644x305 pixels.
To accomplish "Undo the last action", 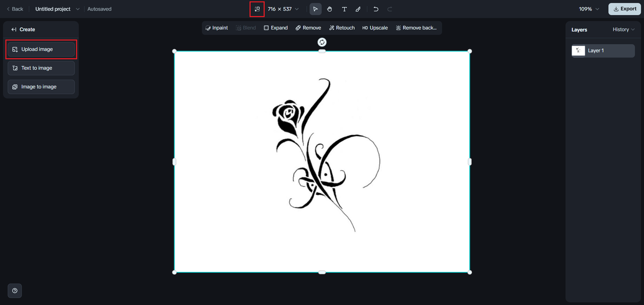I will (376, 9).
